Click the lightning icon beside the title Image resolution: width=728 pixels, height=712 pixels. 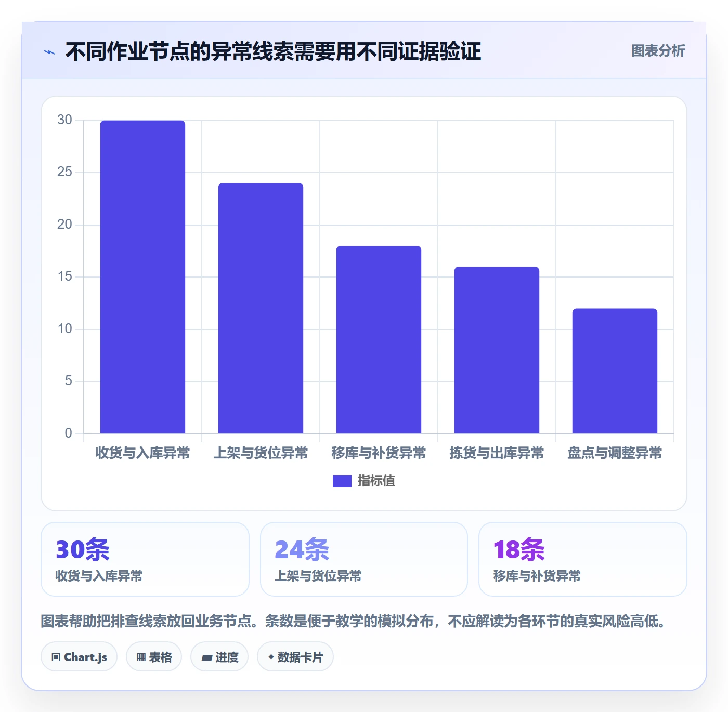tap(49, 52)
